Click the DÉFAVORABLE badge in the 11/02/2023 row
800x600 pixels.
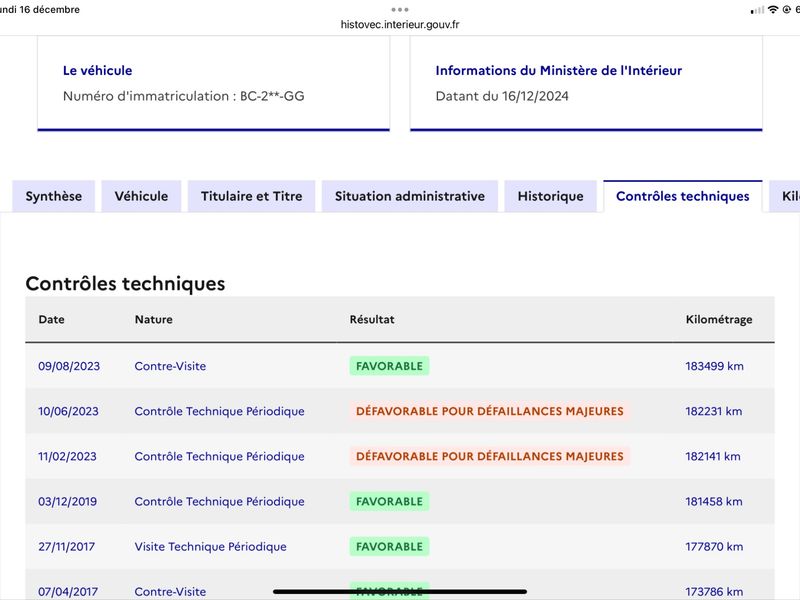coord(490,456)
